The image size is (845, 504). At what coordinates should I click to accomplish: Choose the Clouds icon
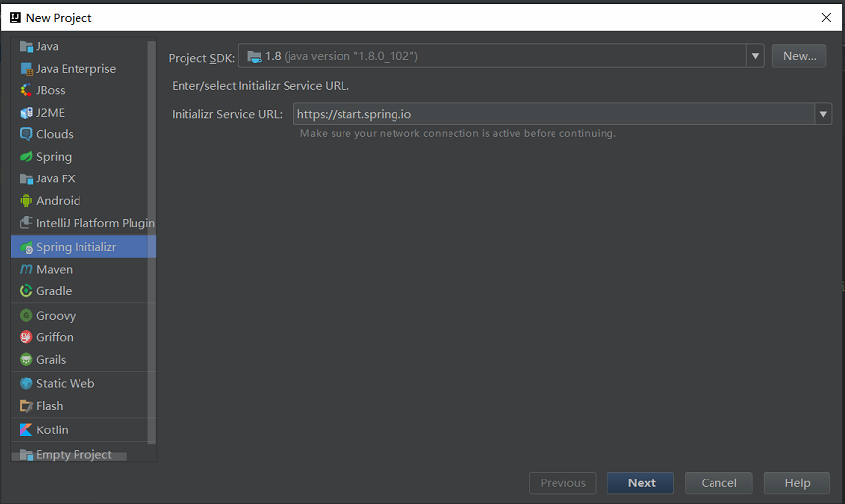coord(26,134)
